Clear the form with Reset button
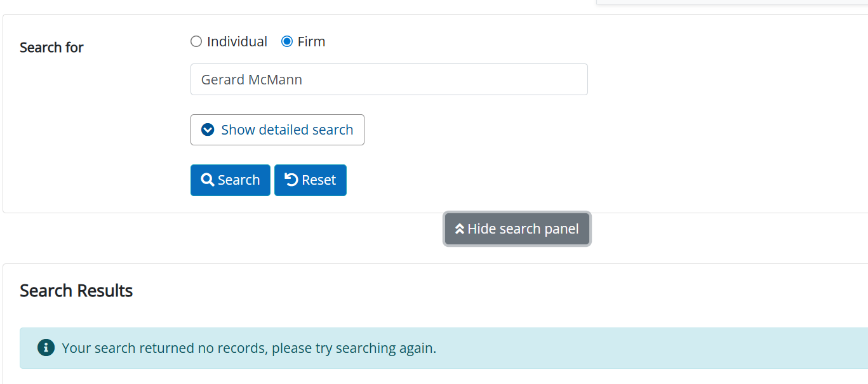 click(x=310, y=180)
